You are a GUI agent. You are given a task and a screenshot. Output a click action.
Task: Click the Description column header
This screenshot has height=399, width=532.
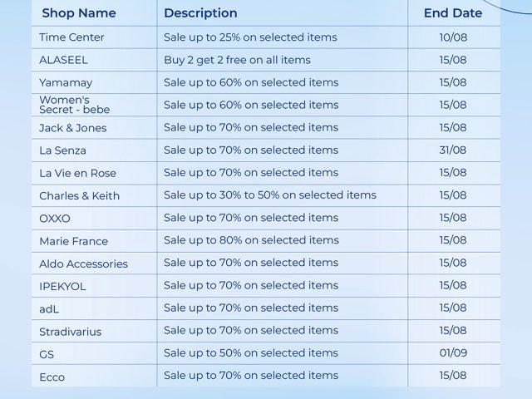tap(200, 13)
